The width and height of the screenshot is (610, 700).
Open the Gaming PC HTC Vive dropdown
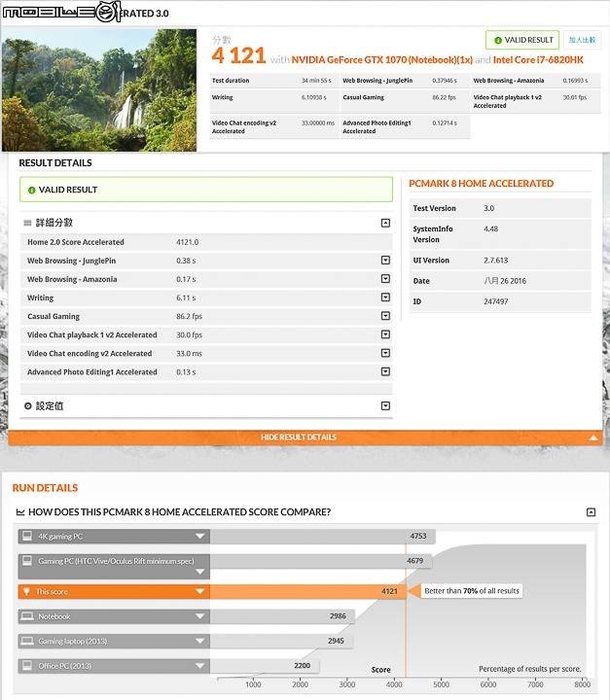coord(199,572)
